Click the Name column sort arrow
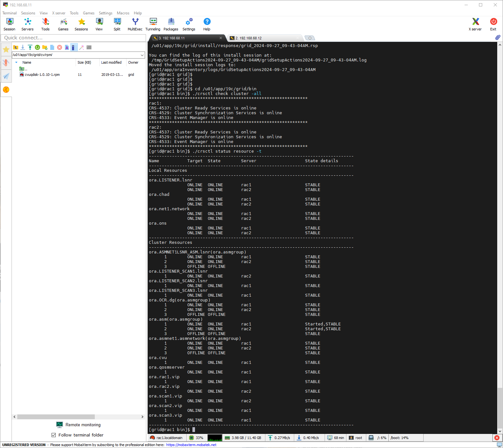Image resolution: width=503 pixels, height=448 pixels. coord(16,62)
